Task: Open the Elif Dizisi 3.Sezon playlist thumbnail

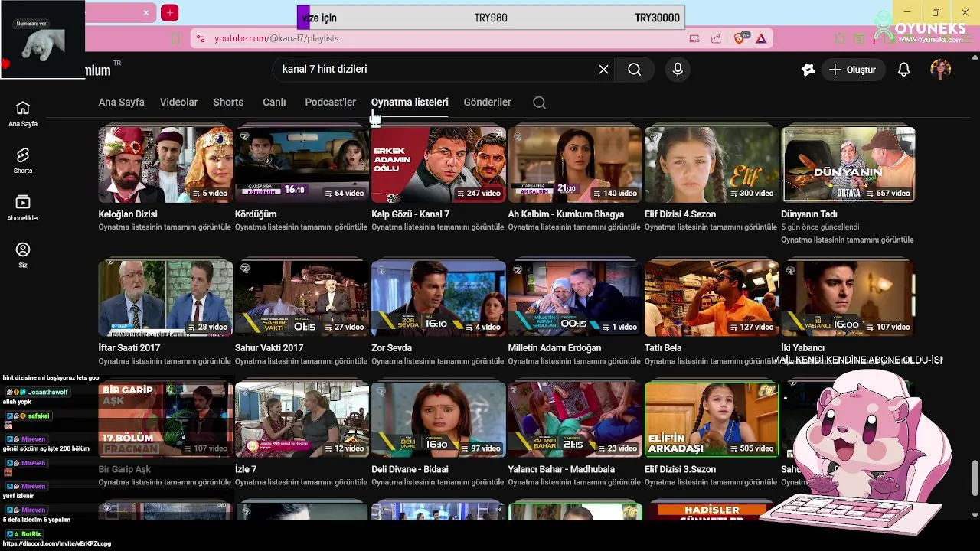Action: point(711,419)
